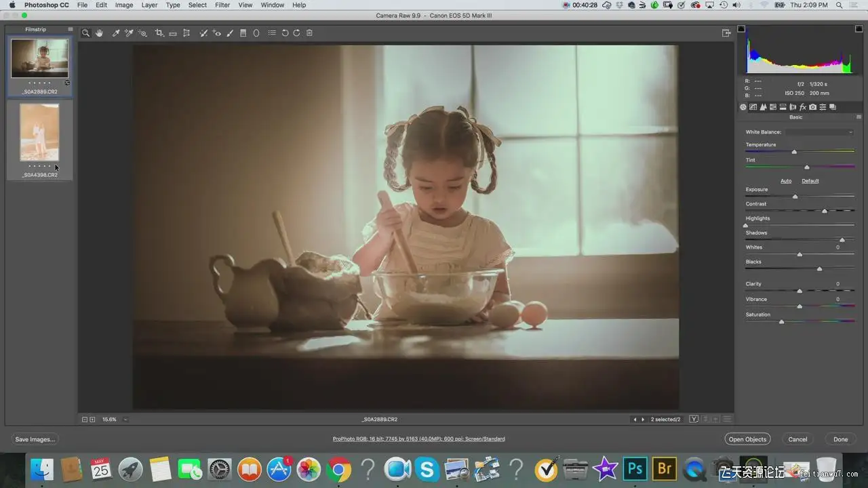Click the Open Objects button
This screenshot has height=488, width=868.
747,439
